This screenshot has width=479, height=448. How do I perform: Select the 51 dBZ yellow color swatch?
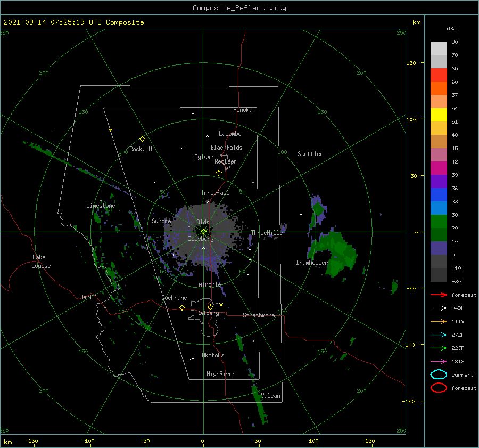click(x=439, y=115)
